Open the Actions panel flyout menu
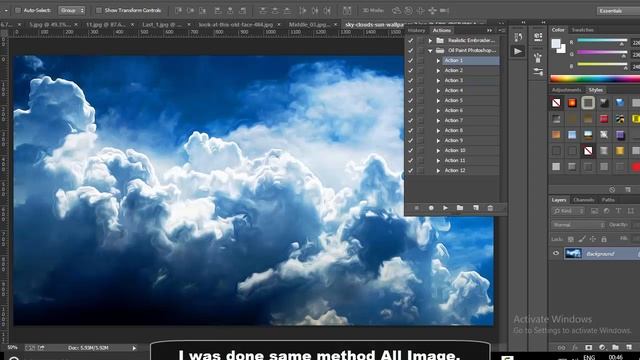 click(502, 30)
